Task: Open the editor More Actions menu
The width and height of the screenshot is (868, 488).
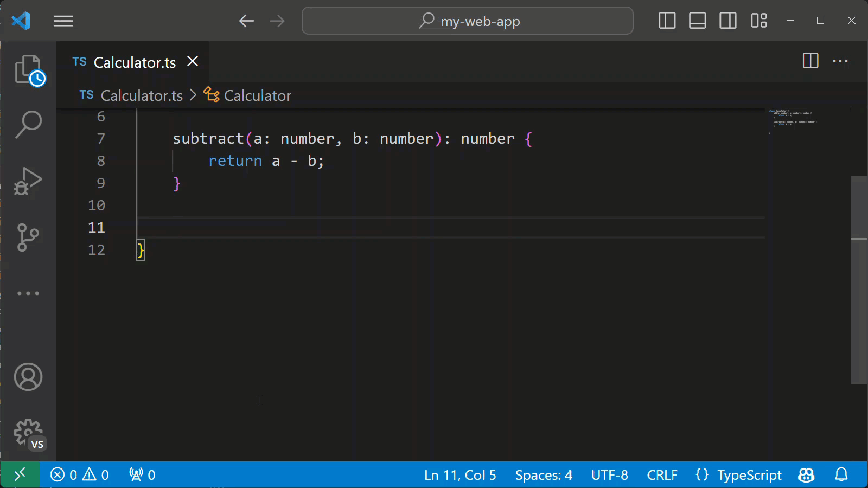Action: coord(840,61)
